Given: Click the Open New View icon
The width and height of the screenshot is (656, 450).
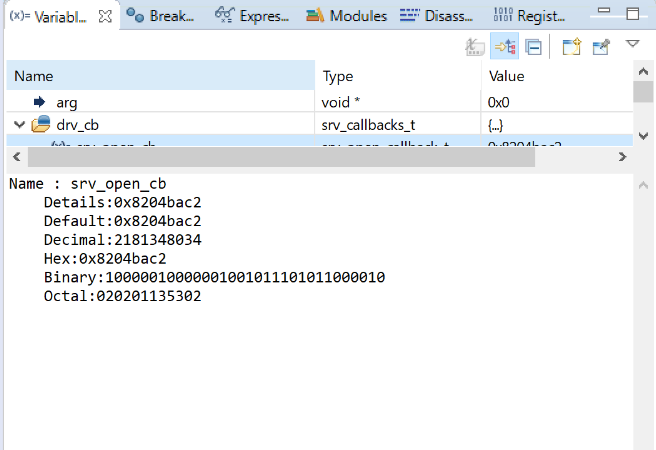Looking at the screenshot, I should 571,46.
